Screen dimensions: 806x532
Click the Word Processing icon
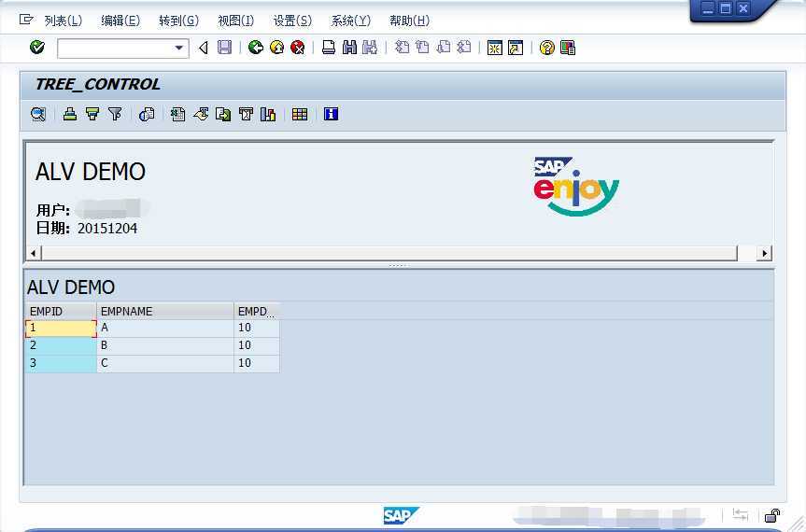coord(201,114)
